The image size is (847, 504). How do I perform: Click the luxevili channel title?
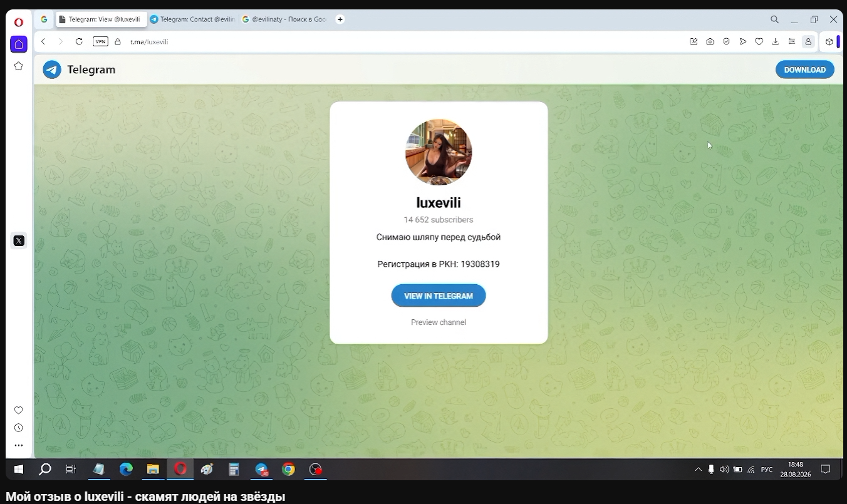tap(439, 203)
